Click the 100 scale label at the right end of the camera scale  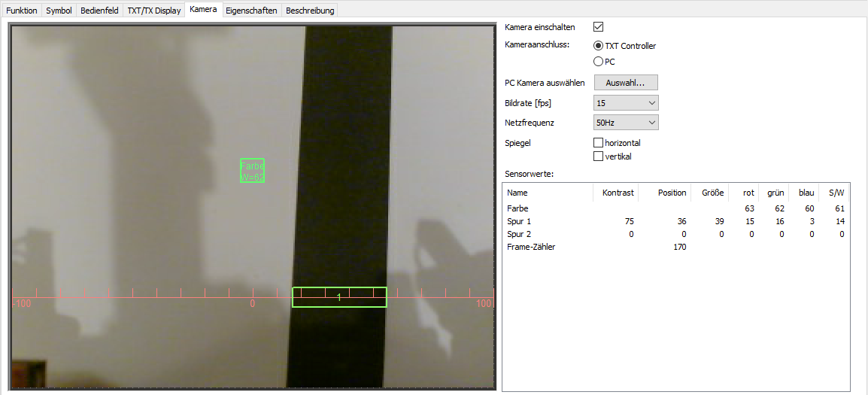coord(484,304)
